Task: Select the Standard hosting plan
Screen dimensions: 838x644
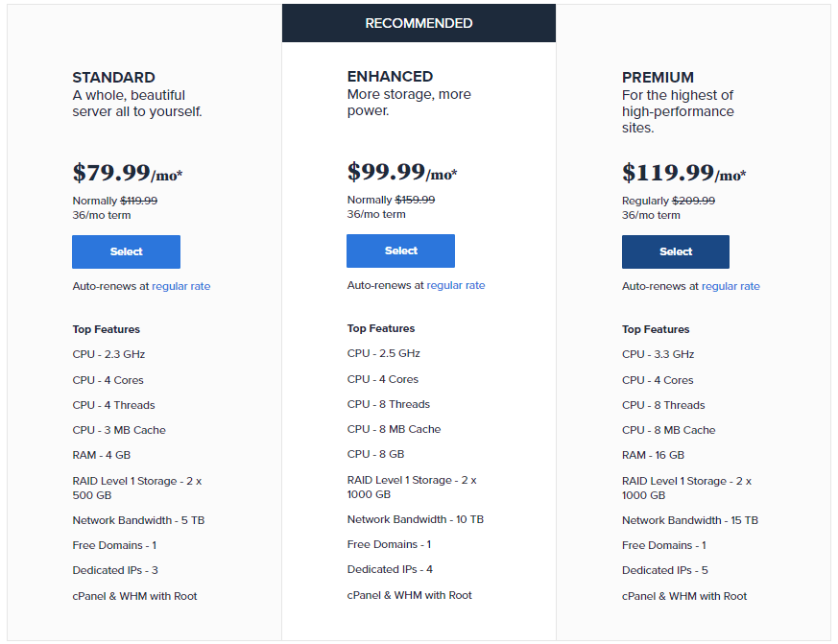Action: [126, 251]
